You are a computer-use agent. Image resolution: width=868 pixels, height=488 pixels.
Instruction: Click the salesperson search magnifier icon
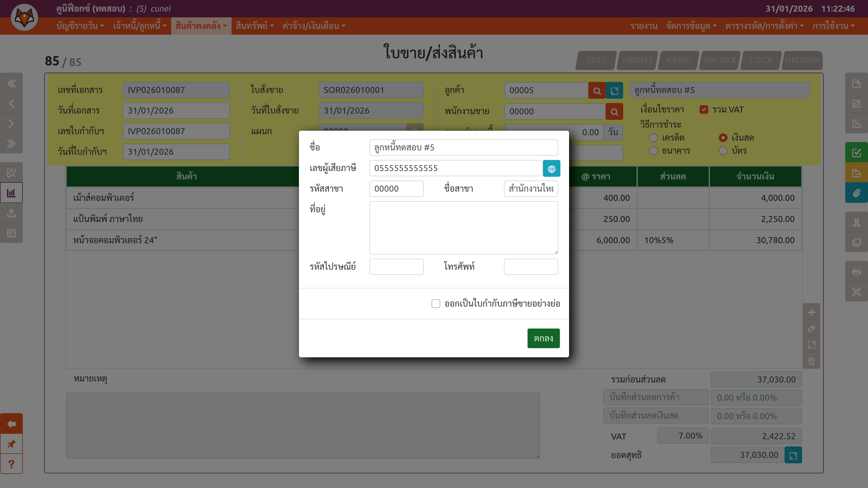pyautogui.click(x=614, y=112)
